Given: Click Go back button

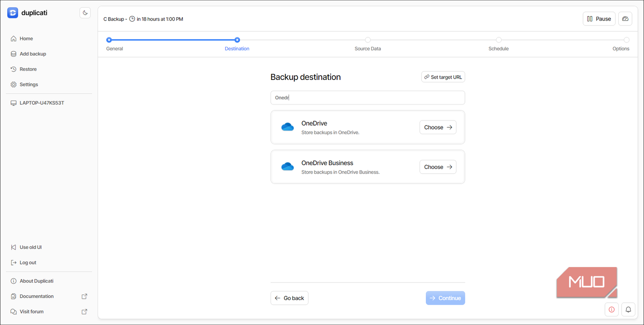Looking at the screenshot, I should 289,298.
